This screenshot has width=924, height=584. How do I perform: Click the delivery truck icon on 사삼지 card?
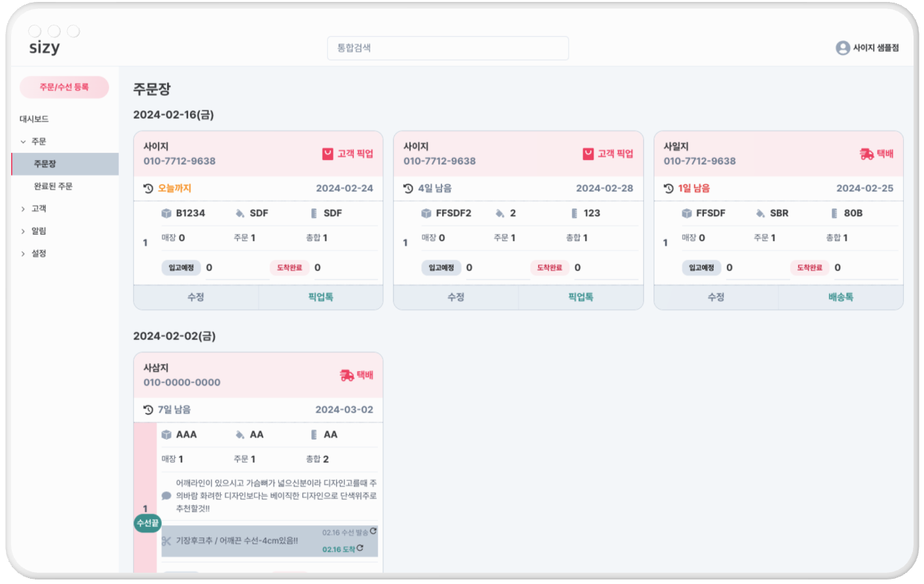pyautogui.click(x=347, y=375)
